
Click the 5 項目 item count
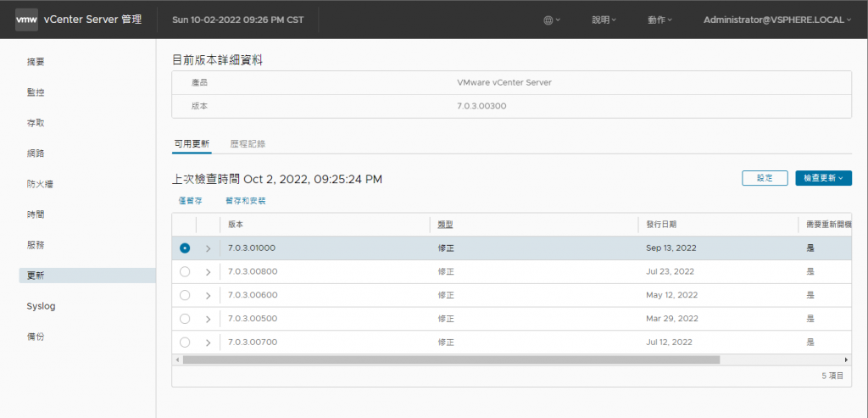[832, 376]
